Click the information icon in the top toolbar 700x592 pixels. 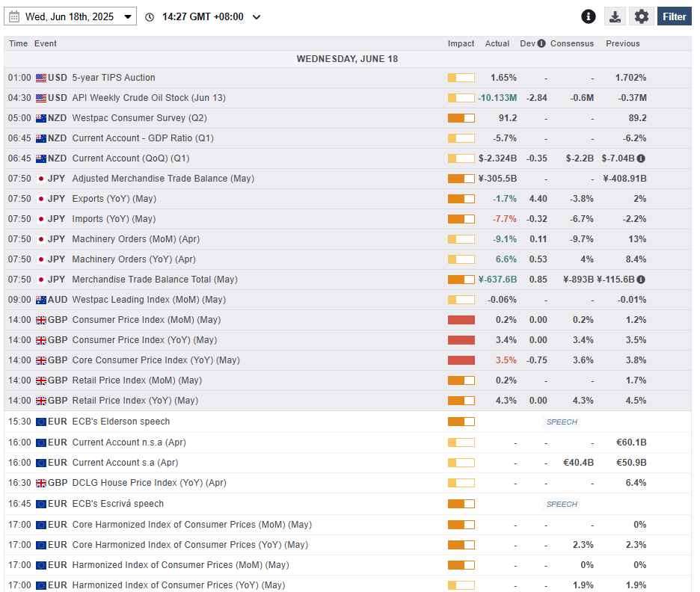click(588, 16)
